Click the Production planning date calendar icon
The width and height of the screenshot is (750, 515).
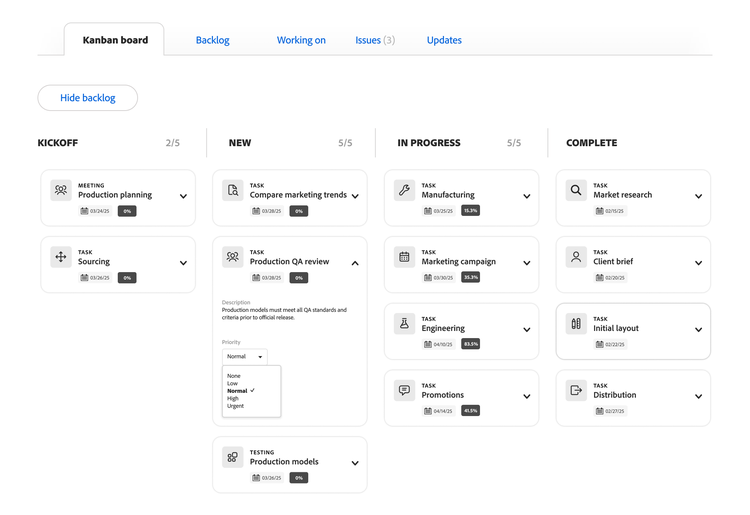point(84,211)
